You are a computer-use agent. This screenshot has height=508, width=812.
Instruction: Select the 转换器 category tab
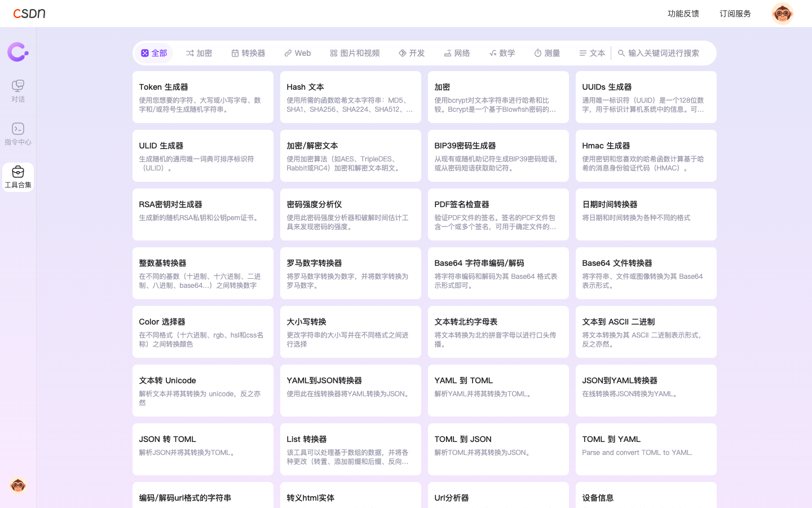click(248, 53)
